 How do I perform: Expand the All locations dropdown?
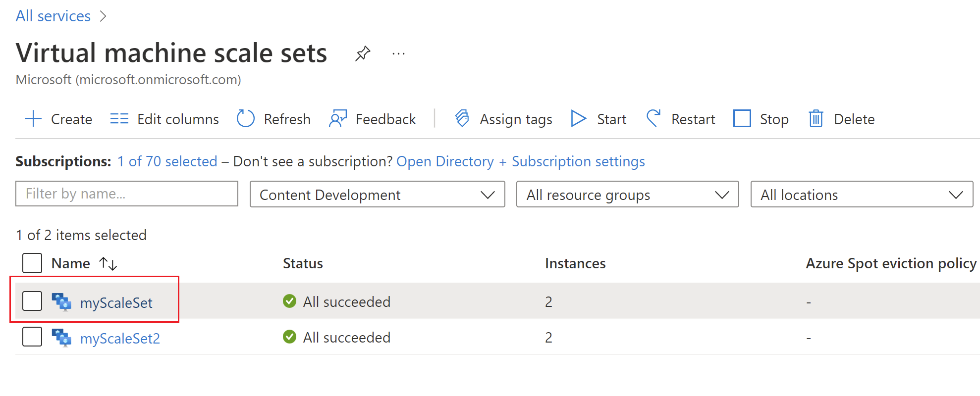click(862, 195)
